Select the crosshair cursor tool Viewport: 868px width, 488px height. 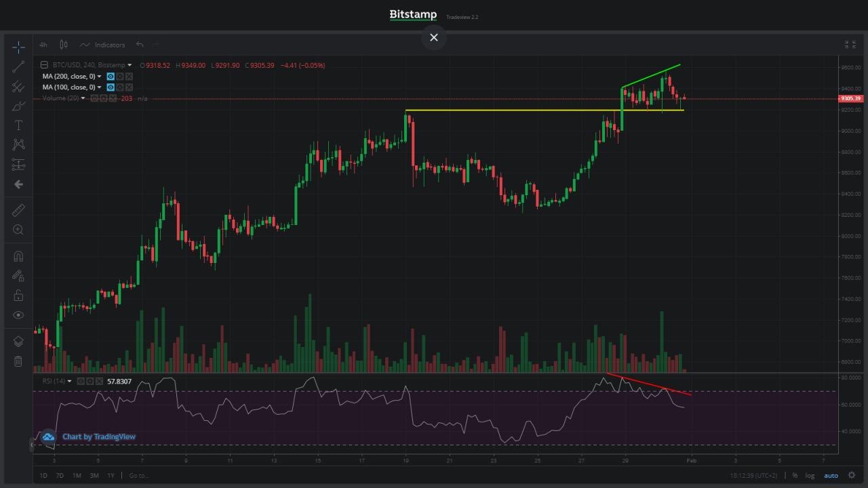18,46
